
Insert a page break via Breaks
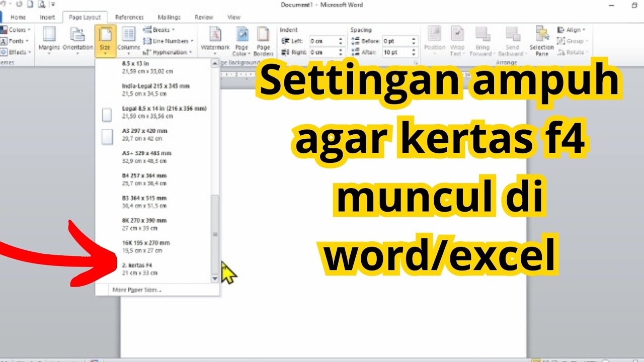(158, 30)
